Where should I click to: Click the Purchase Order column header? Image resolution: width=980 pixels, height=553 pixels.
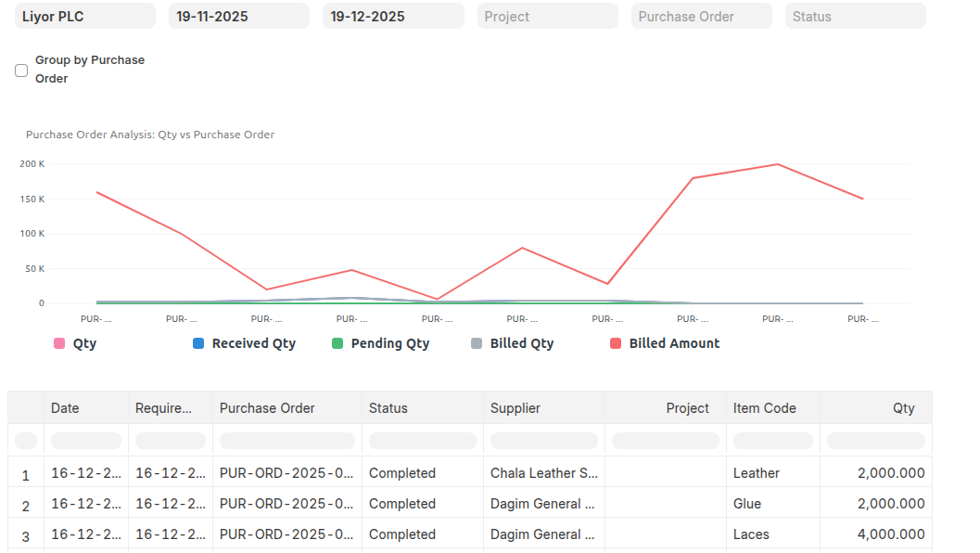pos(267,408)
